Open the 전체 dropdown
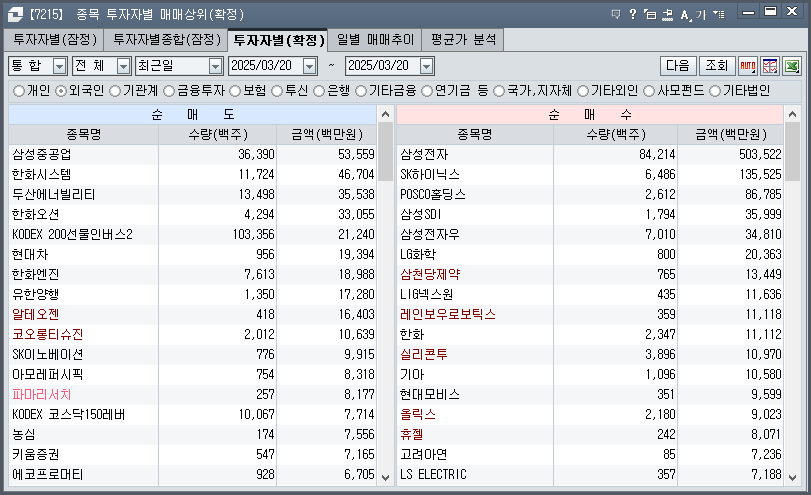This screenshot has height=495, width=811. [x=123, y=66]
